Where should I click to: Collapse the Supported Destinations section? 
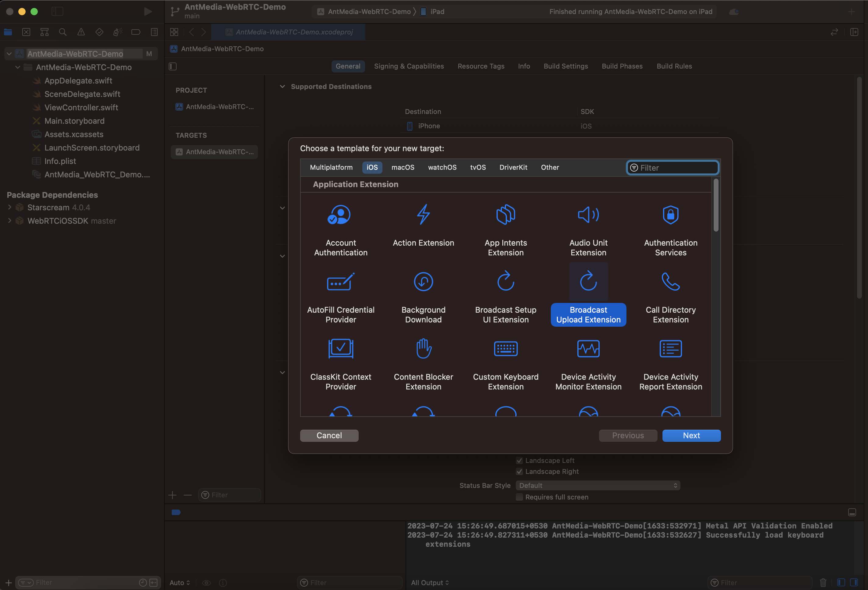point(282,87)
